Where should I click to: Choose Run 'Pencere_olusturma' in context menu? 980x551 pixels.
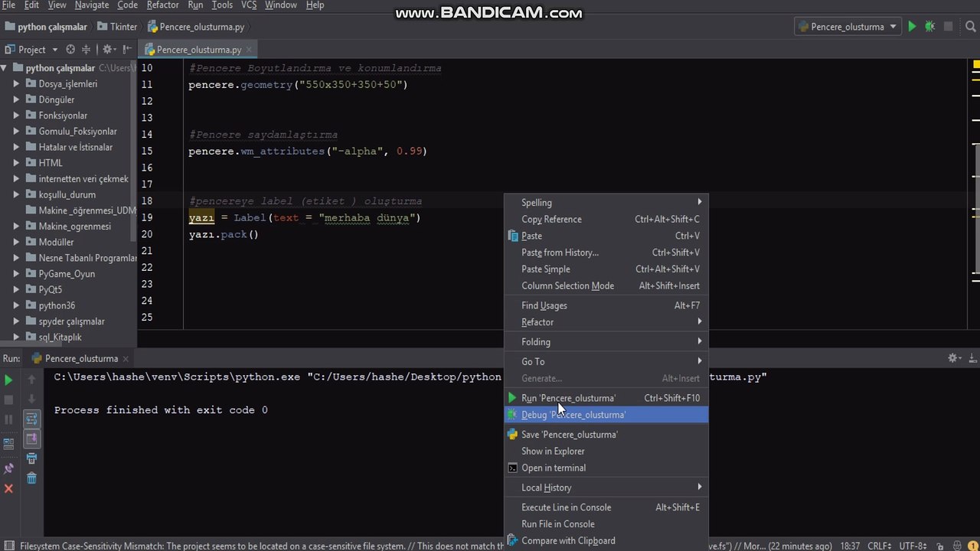point(606,398)
